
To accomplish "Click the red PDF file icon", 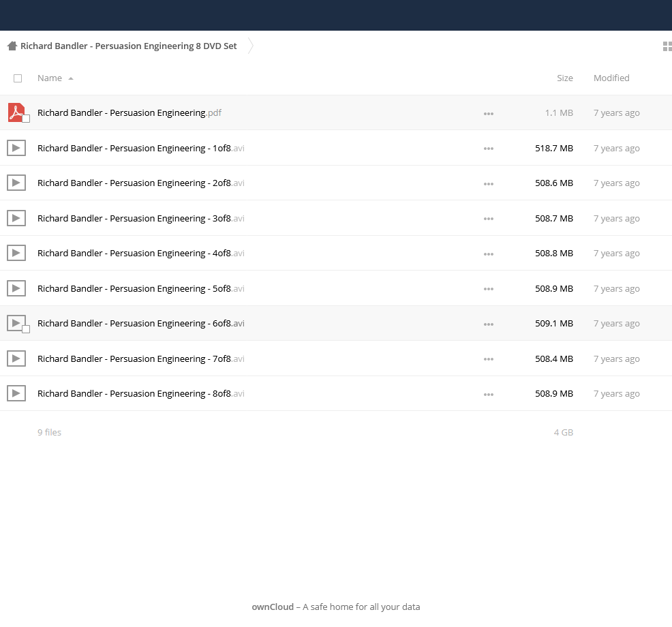I will click(16, 112).
